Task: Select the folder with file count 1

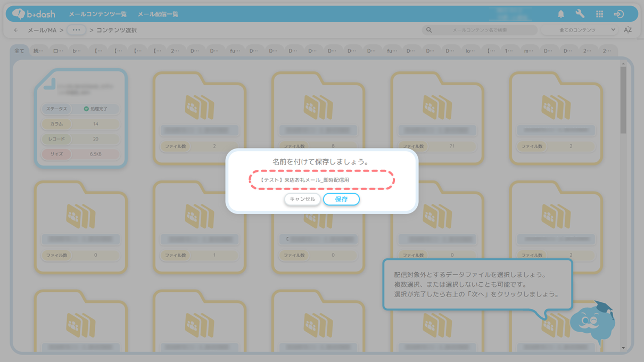Action: pyautogui.click(x=200, y=227)
